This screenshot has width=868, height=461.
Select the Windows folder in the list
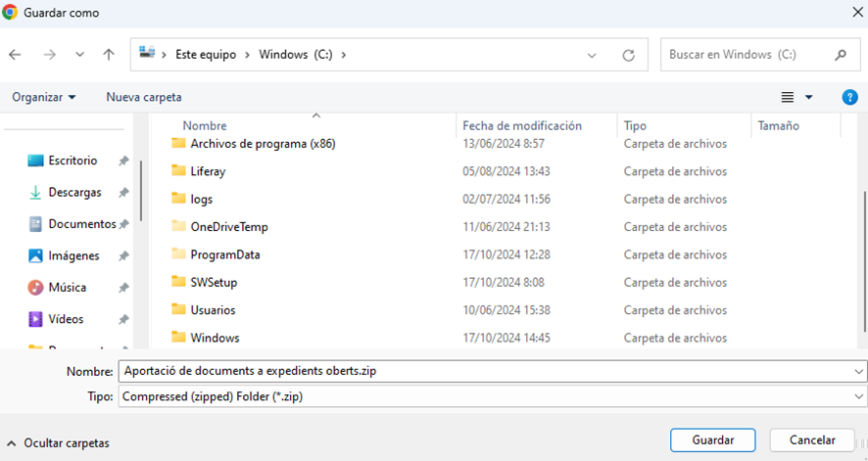[215, 338]
